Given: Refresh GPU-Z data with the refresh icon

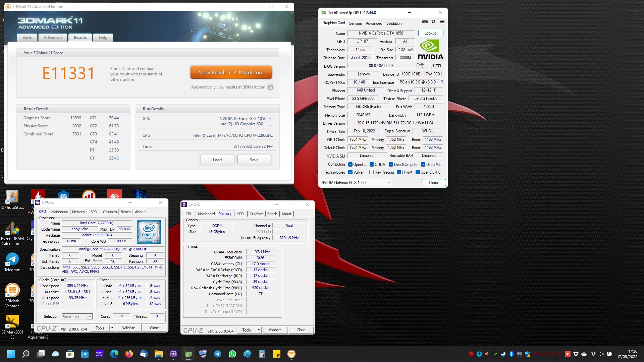Looking at the screenshot, I should click(x=433, y=21).
